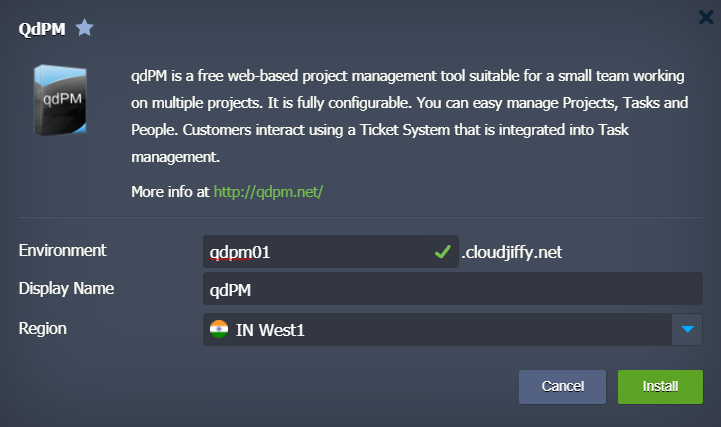Click into the Display Name field
The width and height of the screenshot is (721, 427).
(x=452, y=290)
